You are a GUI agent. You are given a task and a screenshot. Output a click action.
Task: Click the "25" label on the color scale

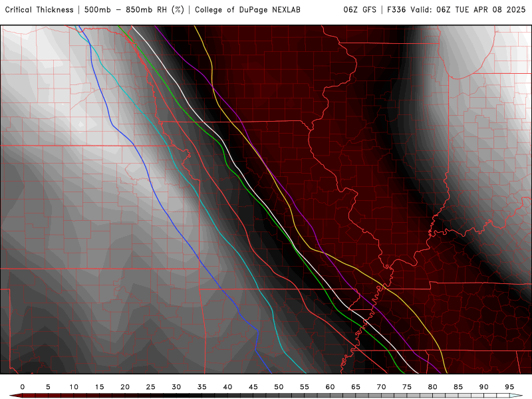tap(151, 387)
